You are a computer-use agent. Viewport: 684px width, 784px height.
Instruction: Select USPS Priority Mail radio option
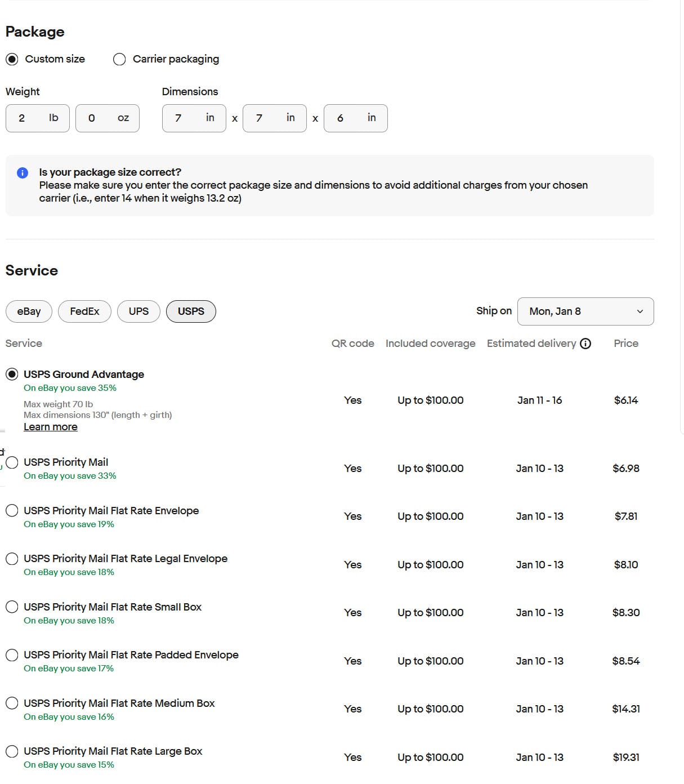tap(12, 462)
